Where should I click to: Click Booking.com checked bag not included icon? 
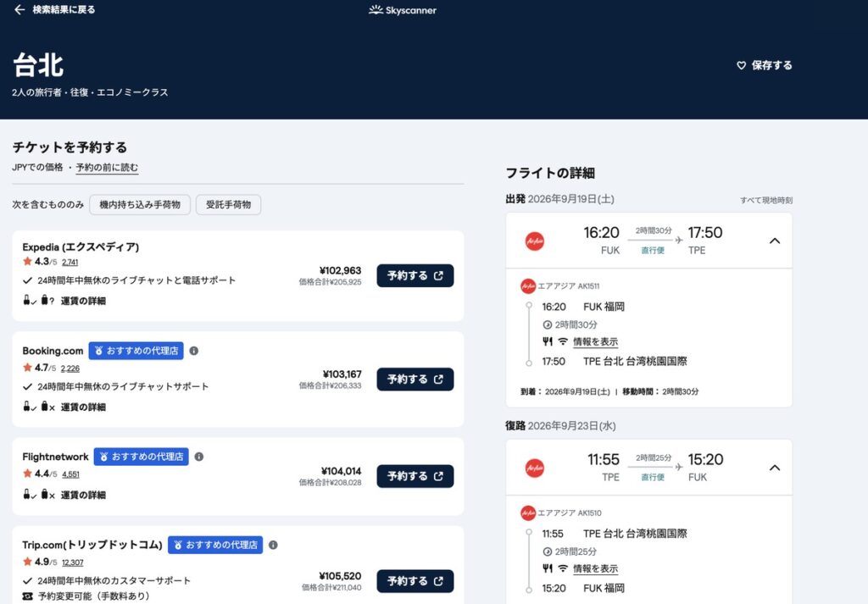coord(47,407)
